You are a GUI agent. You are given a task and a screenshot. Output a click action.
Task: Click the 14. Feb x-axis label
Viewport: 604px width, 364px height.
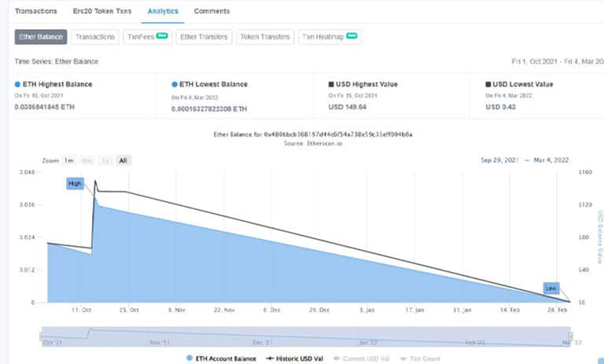510,310
